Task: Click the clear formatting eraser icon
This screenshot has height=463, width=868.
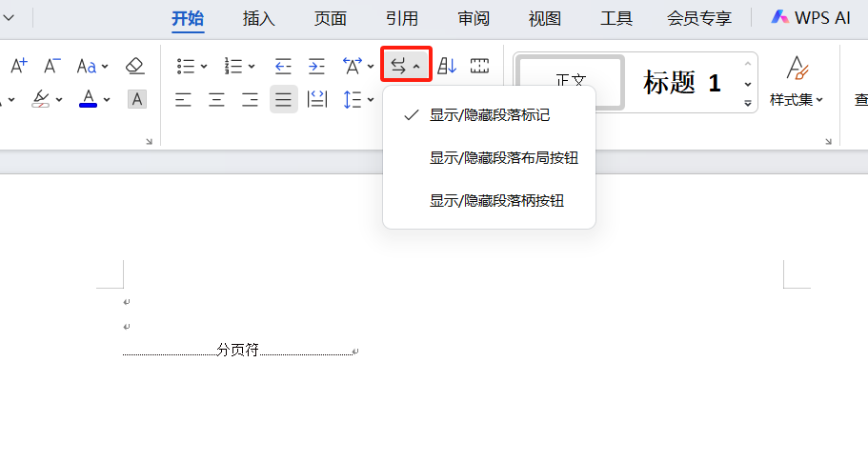Action: (135, 66)
